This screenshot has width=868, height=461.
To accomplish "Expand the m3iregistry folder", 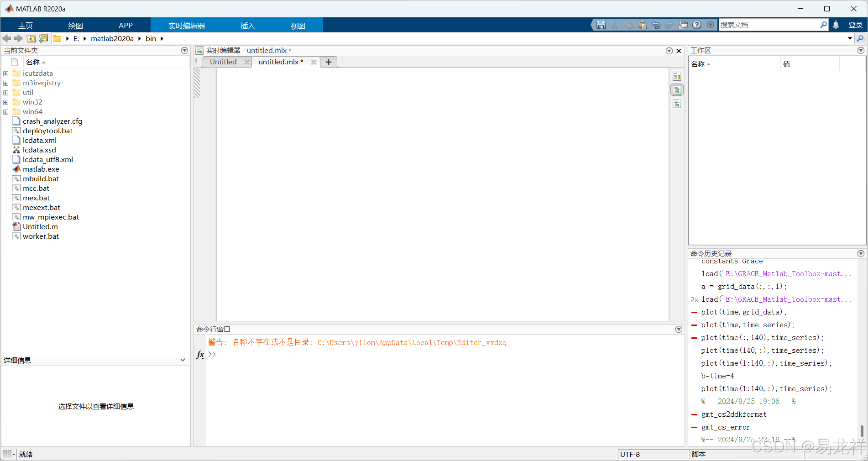I will click(5, 83).
